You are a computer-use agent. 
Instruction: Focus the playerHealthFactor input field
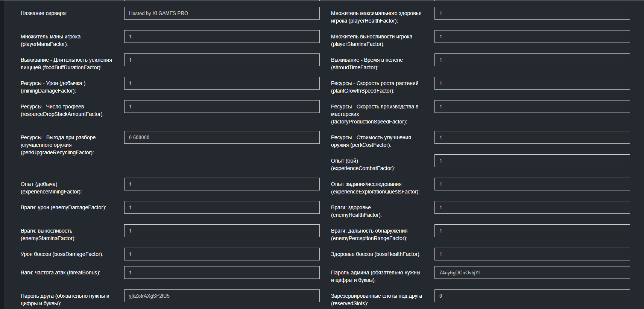[x=532, y=13]
